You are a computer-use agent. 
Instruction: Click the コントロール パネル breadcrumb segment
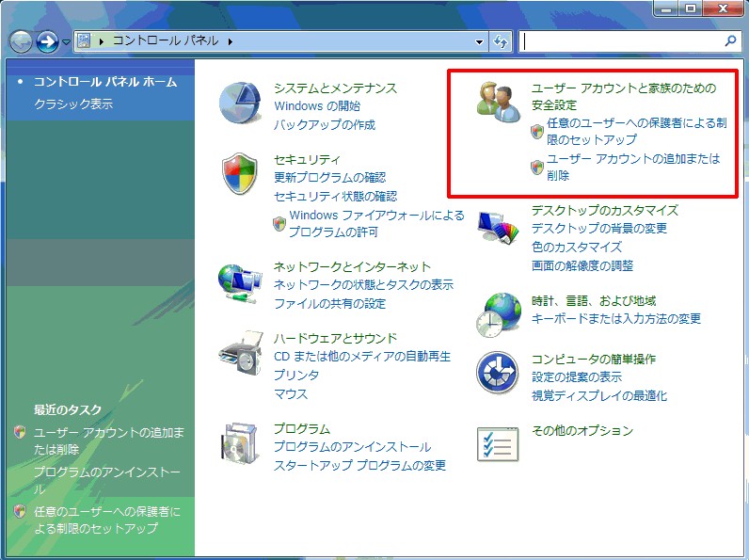coord(166,41)
